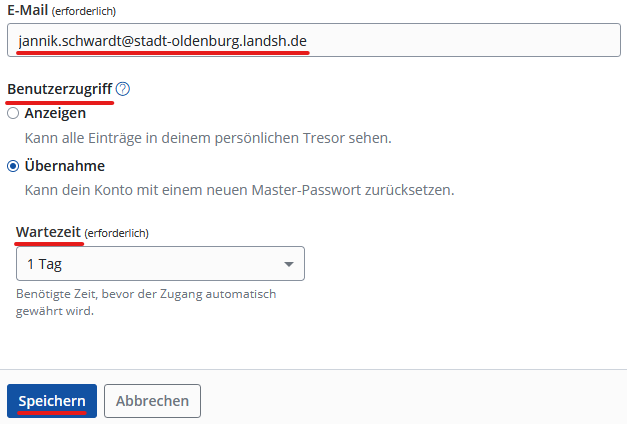Select the Übernahme radio button
The image size is (627, 424).
tap(13, 166)
